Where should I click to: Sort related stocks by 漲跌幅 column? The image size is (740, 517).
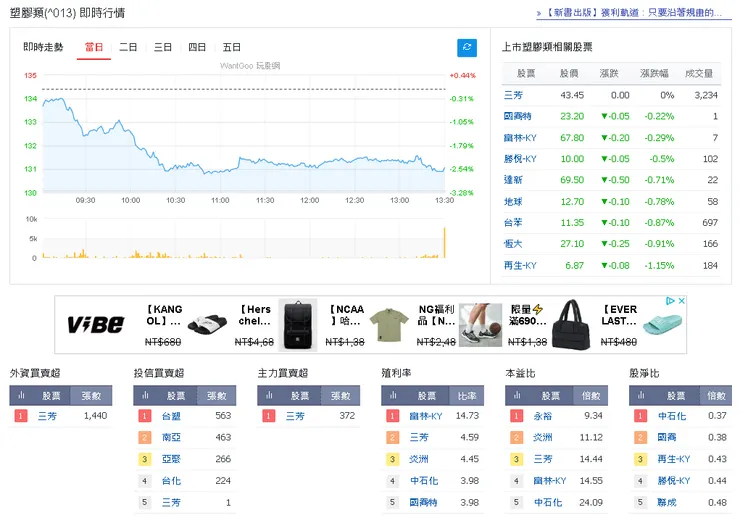(x=654, y=73)
